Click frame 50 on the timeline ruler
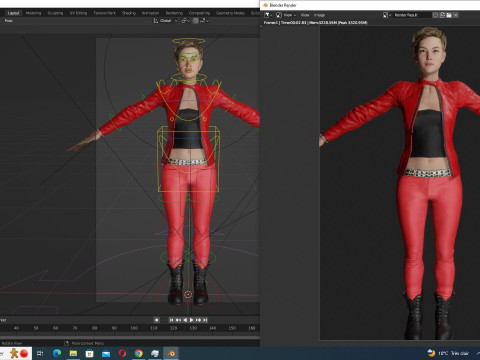The width and height of the screenshot is (480, 360). (x=36, y=328)
